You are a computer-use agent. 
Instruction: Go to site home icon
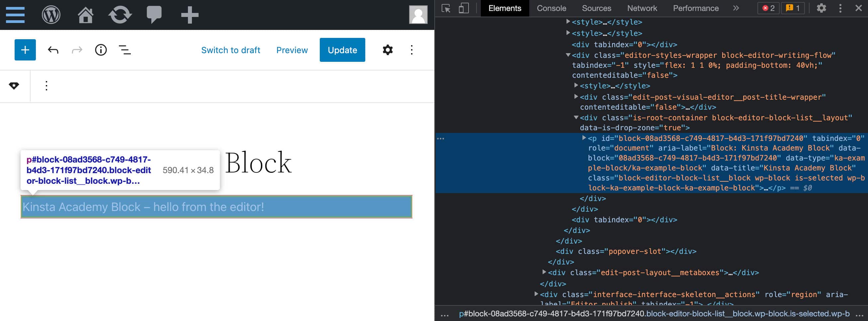pyautogui.click(x=86, y=15)
